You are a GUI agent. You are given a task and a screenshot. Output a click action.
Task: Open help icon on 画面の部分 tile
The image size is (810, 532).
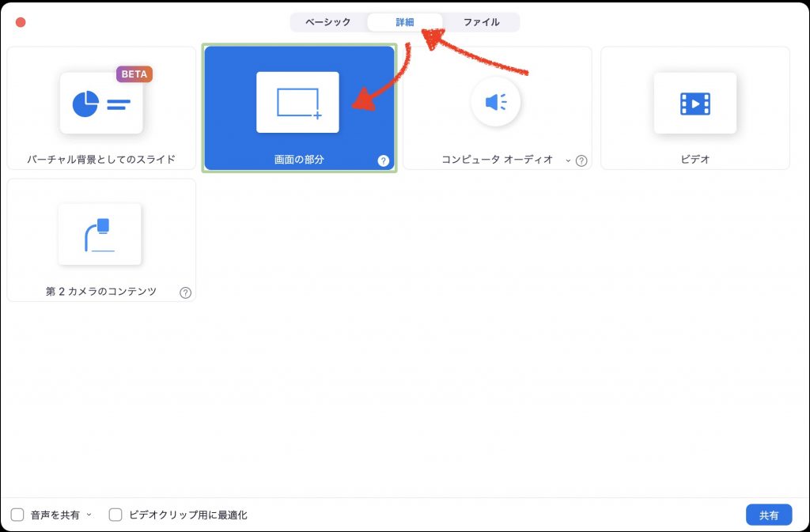(x=384, y=160)
